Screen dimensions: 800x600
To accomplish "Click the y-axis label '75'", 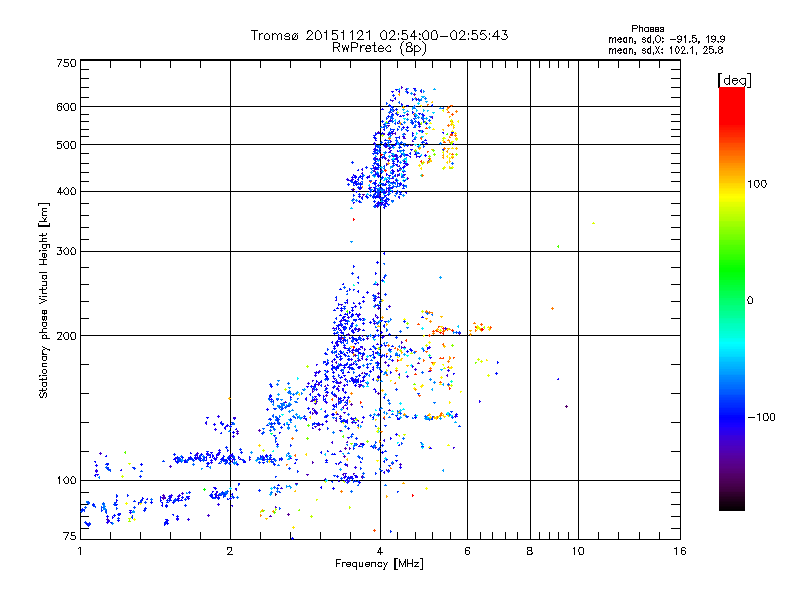I will 70,535.
